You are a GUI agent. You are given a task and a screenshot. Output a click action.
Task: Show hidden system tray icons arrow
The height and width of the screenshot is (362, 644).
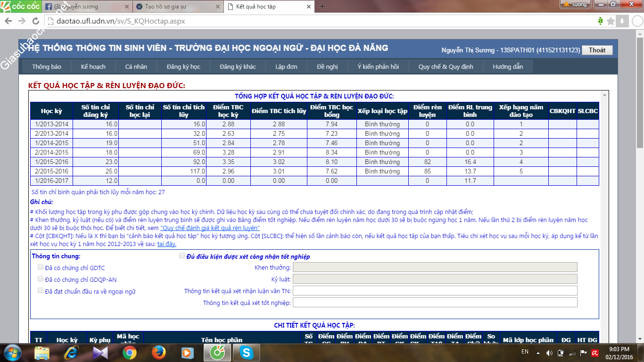[538, 353]
